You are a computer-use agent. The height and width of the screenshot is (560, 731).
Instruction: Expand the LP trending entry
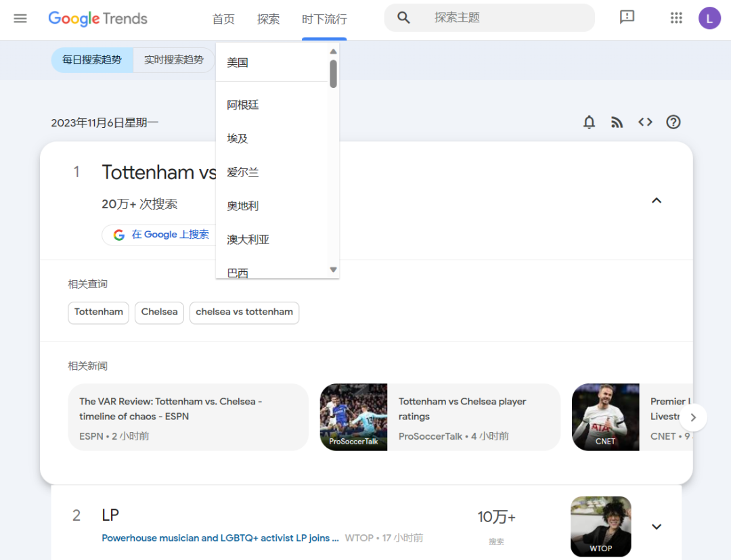coord(656,527)
